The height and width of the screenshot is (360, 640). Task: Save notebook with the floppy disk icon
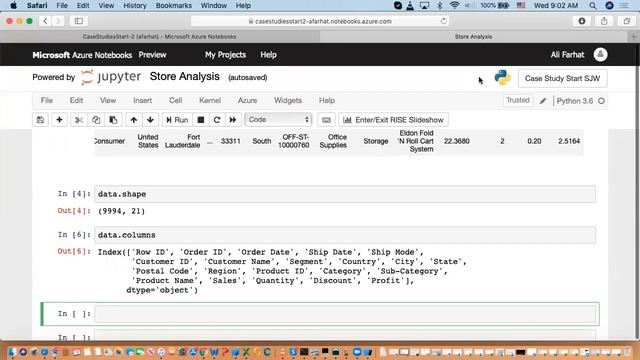click(x=40, y=120)
